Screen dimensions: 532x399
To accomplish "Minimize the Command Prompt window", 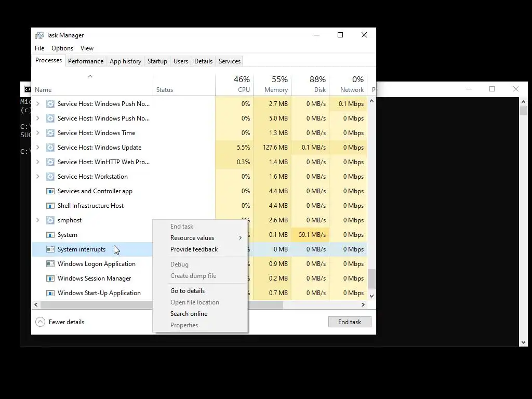I will (469, 89).
